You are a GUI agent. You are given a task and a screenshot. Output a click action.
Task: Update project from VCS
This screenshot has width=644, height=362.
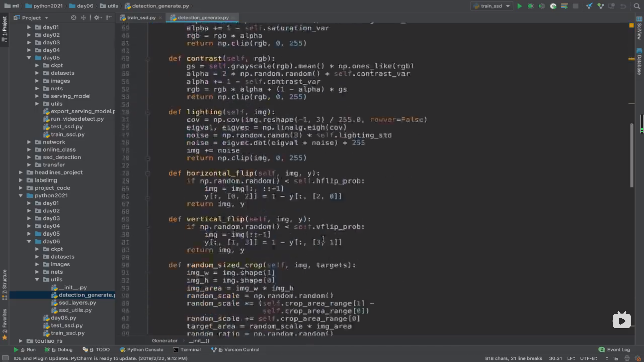click(589, 6)
